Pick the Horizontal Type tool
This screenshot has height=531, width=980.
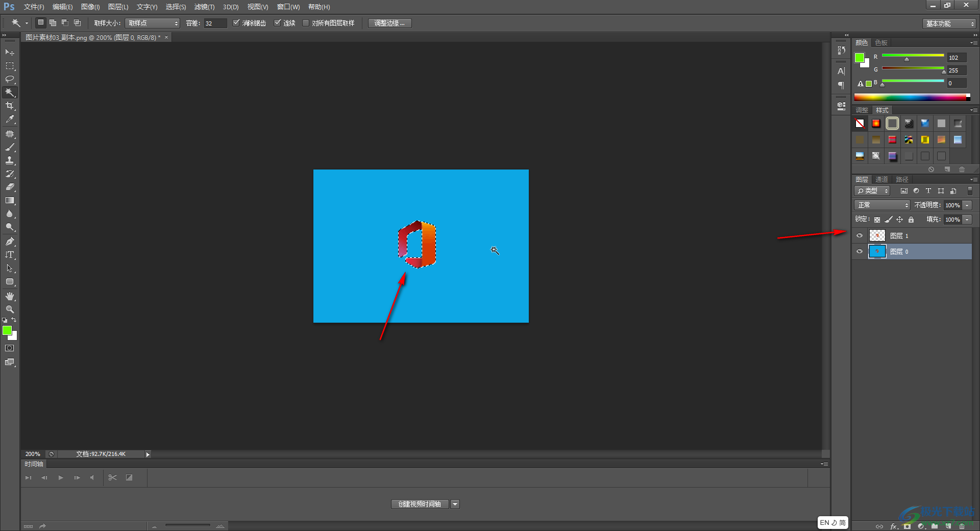(x=10, y=255)
